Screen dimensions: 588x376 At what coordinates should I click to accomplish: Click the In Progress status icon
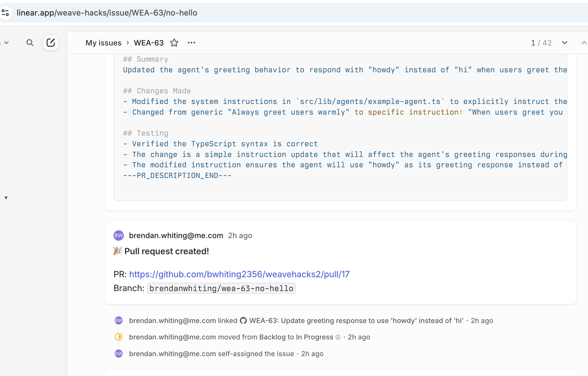pos(119,337)
